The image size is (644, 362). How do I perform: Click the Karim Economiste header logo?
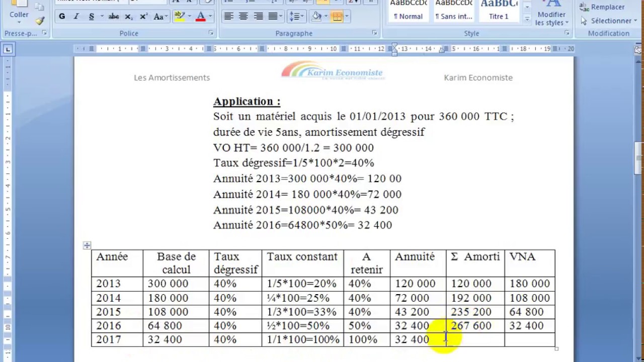click(x=333, y=71)
